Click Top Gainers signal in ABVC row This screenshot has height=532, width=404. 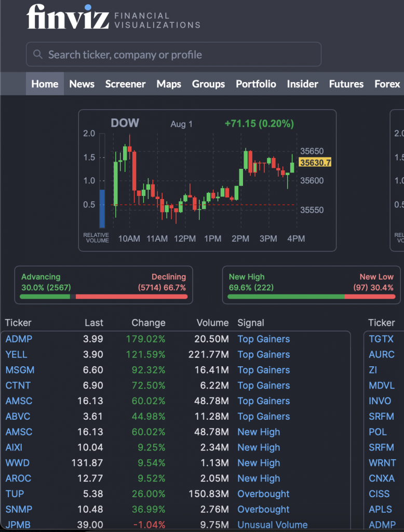264,416
